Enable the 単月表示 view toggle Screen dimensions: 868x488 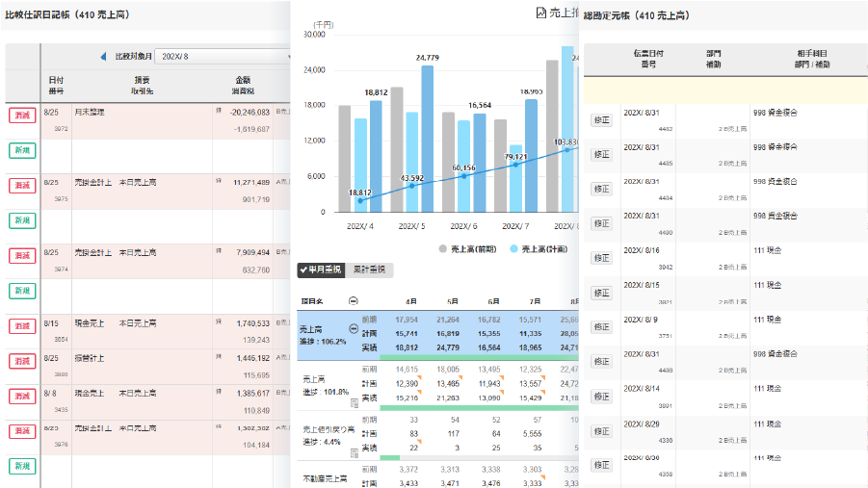pos(322,270)
